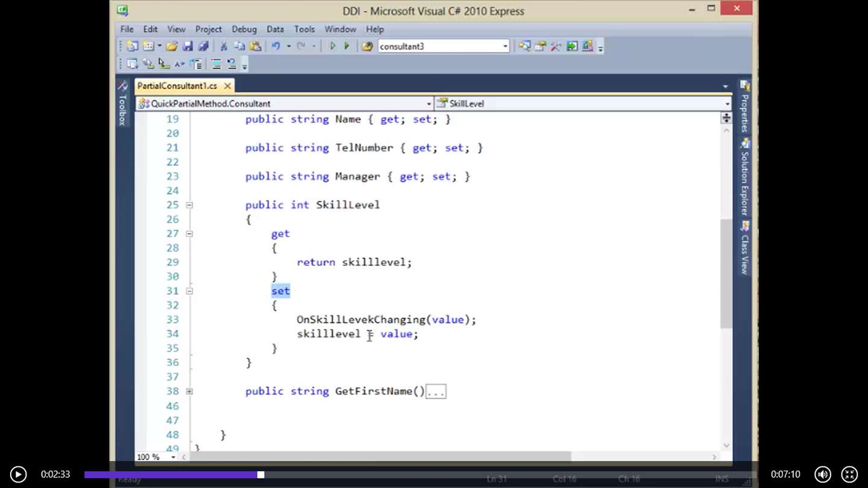The image size is (868, 488).
Task: Click the video progress bar handle
Action: 261,475
